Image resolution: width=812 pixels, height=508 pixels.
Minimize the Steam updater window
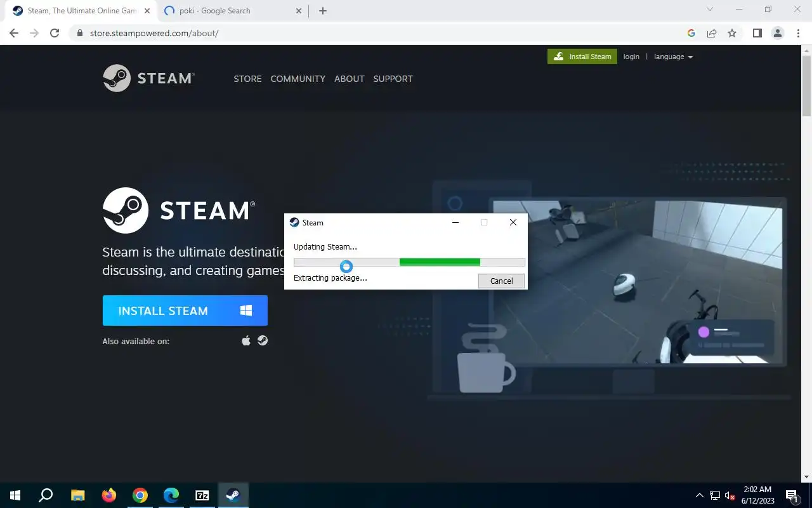coord(455,222)
